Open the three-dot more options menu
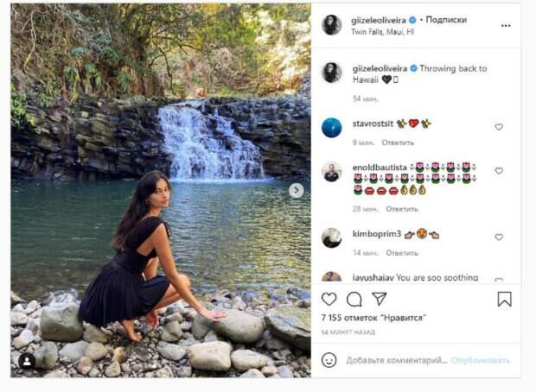 (506, 24)
